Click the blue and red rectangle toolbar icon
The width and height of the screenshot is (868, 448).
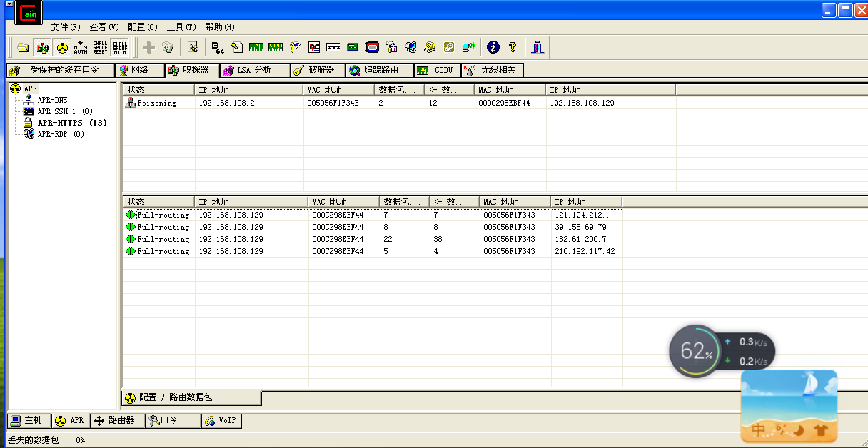[372, 47]
